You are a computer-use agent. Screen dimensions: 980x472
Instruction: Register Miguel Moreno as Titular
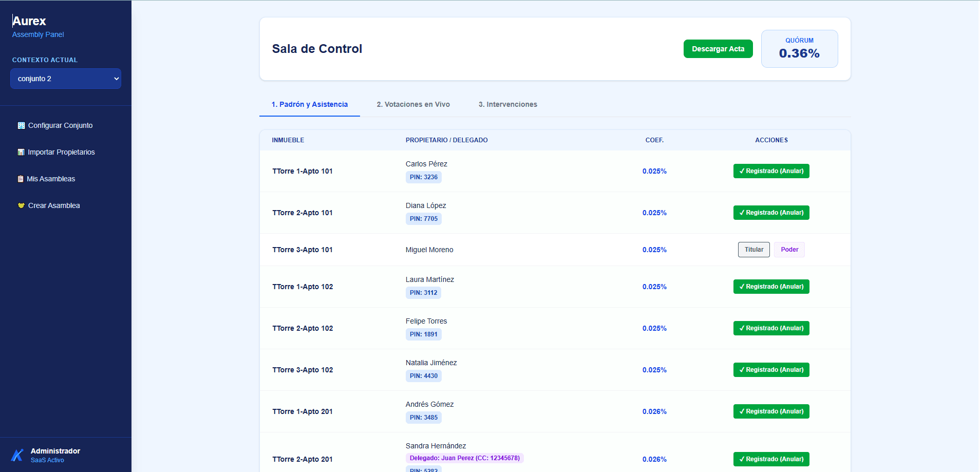click(754, 250)
